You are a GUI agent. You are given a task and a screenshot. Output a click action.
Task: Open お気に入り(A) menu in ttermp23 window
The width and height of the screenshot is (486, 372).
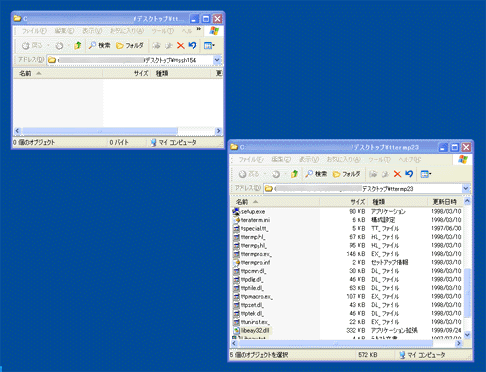point(343,159)
